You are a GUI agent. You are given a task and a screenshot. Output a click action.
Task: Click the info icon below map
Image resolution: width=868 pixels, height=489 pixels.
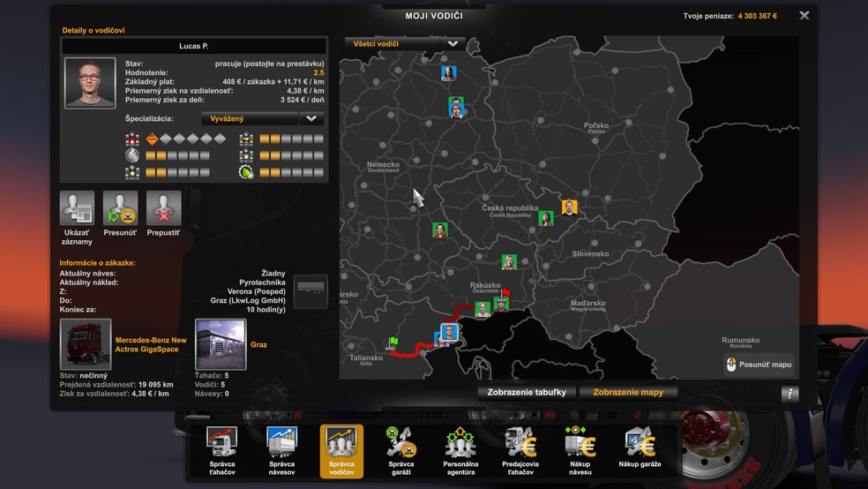[x=790, y=393]
